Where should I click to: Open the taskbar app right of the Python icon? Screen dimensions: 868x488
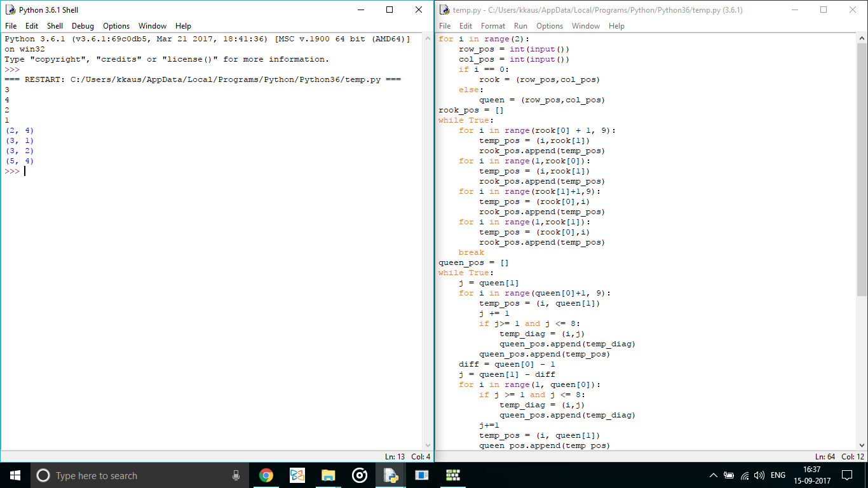click(421, 475)
